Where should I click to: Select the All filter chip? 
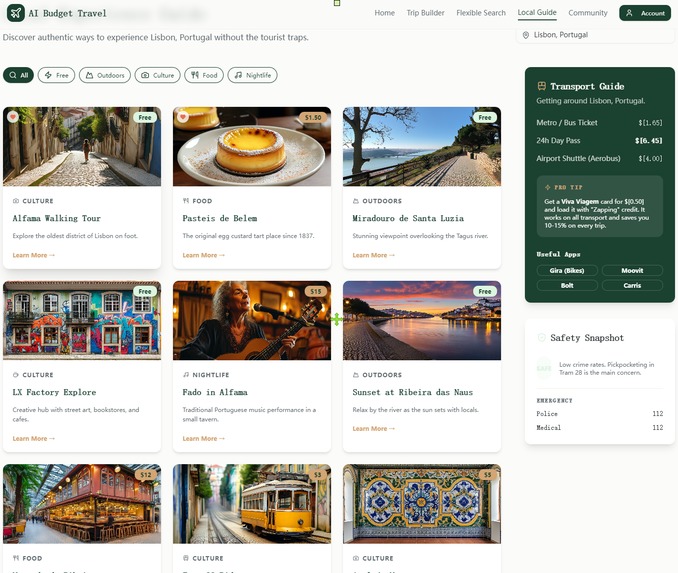[18, 75]
